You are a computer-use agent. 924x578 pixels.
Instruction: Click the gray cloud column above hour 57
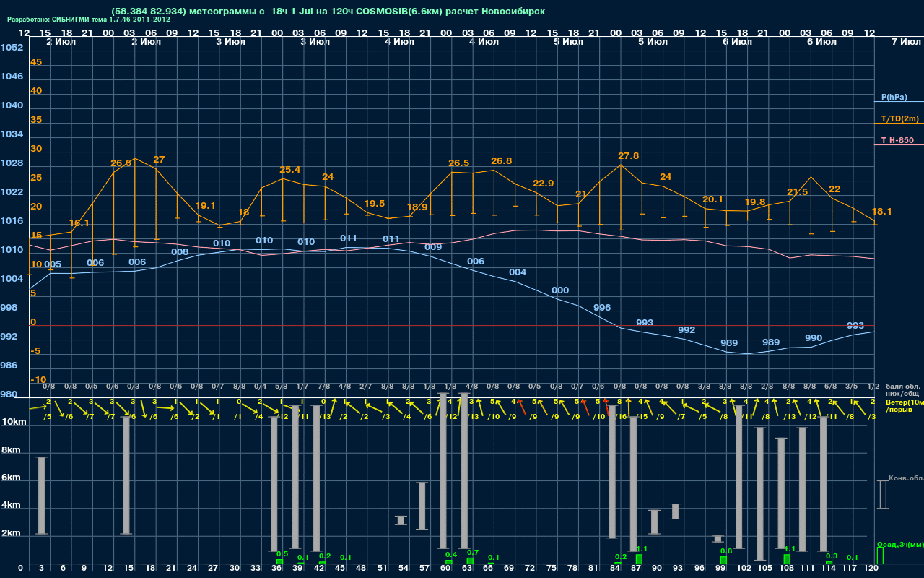coord(422,506)
